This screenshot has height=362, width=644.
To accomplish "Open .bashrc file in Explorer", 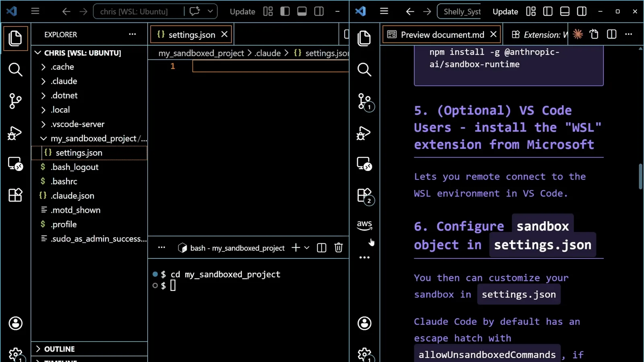I will (x=89, y=181).
